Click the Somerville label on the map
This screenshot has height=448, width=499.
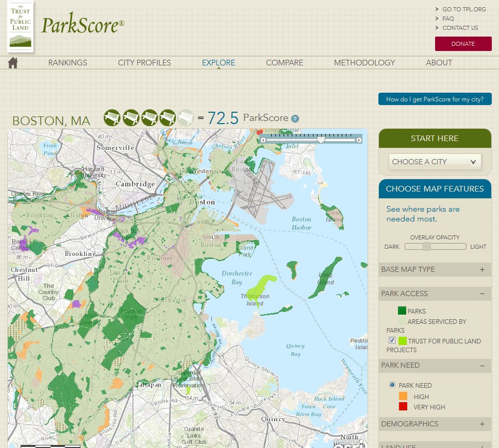[x=115, y=148]
